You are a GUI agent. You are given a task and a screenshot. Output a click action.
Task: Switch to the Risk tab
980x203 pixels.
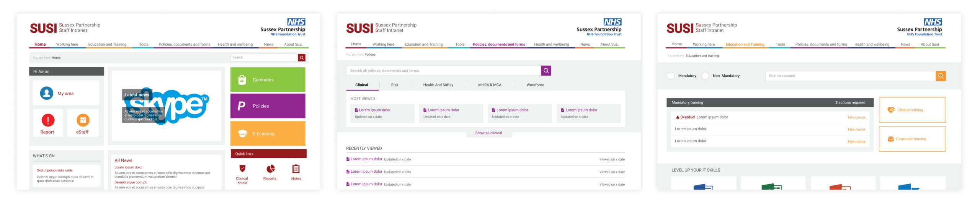pos(394,85)
